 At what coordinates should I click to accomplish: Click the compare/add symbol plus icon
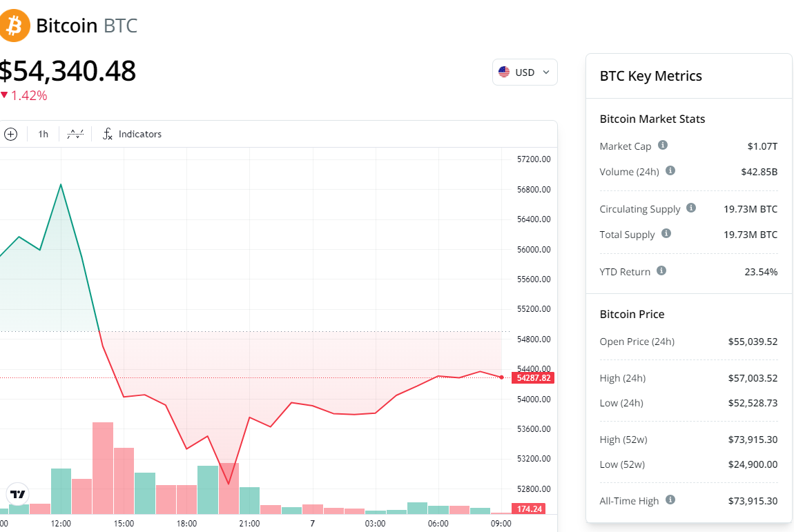[x=10, y=134]
